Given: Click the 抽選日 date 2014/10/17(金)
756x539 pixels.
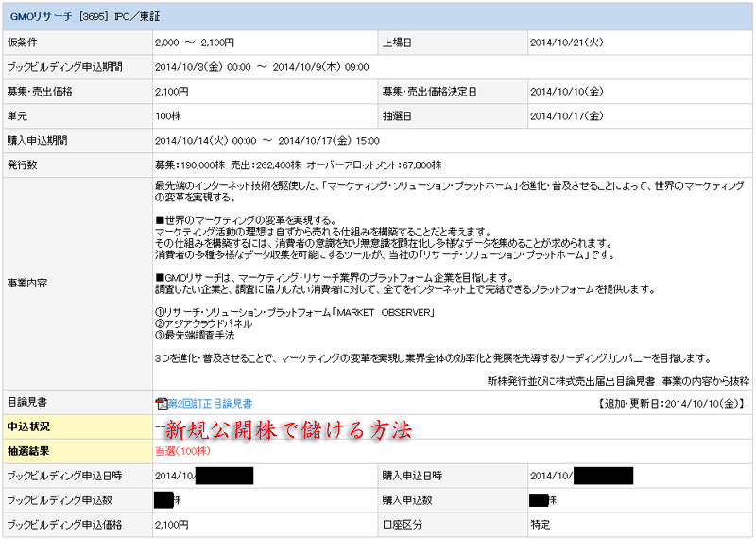Looking at the screenshot, I should click(566, 115).
